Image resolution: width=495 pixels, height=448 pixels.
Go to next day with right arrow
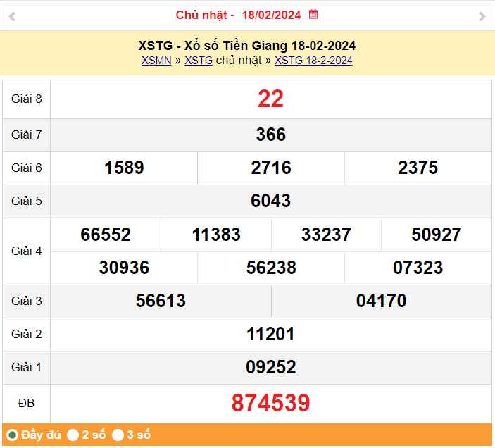[x=482, y=16]
